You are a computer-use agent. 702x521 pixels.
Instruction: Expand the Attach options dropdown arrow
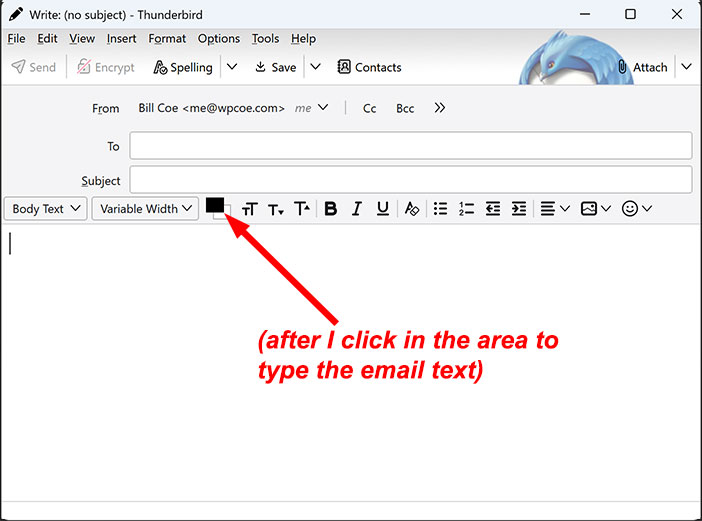coord(686,67)
